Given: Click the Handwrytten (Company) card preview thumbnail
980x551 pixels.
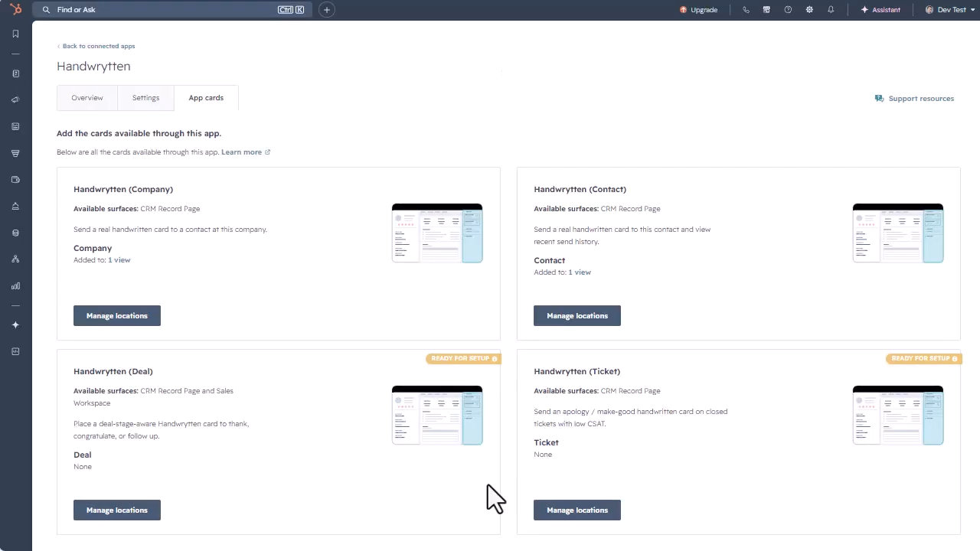Looking at the screenshot, I should click(437, 233).
